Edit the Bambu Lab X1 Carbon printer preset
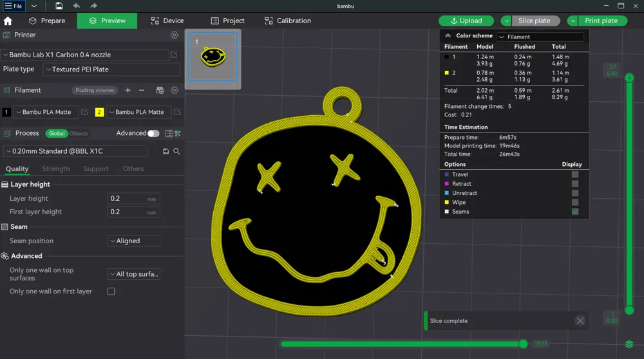 (x=174, y=55)
